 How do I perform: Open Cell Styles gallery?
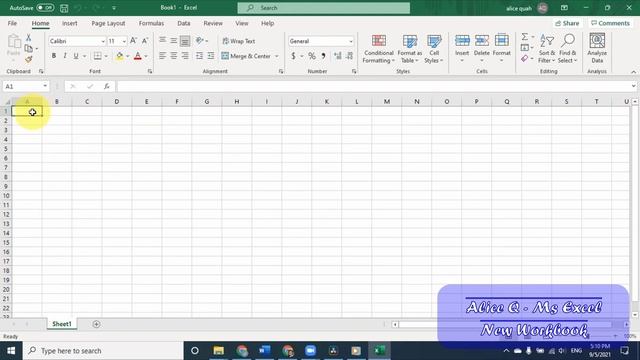433,49
